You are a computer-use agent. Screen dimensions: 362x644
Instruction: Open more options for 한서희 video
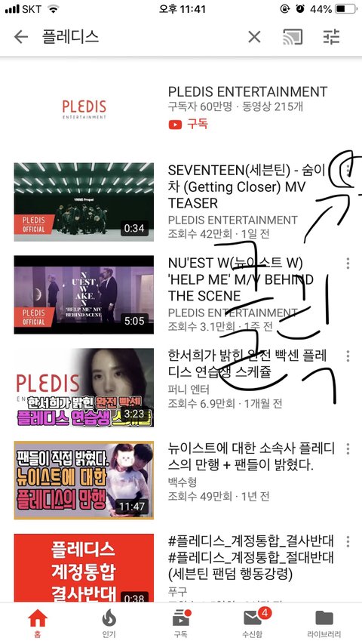coord(348,356)
